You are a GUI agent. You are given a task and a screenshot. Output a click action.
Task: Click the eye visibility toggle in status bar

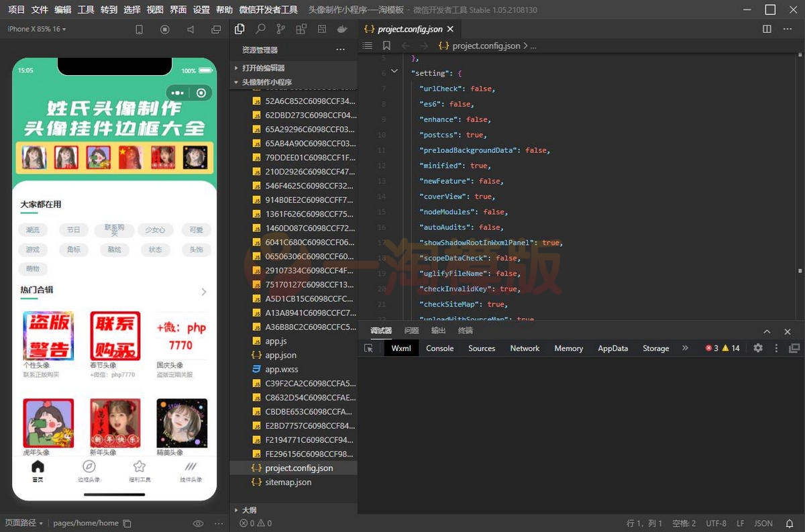(x=198, y=523)
